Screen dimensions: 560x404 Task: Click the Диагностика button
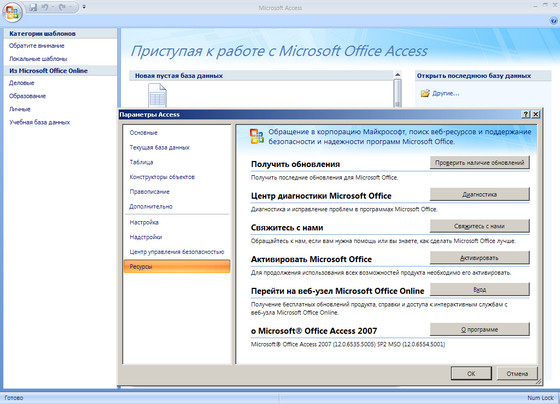point(479,194)
